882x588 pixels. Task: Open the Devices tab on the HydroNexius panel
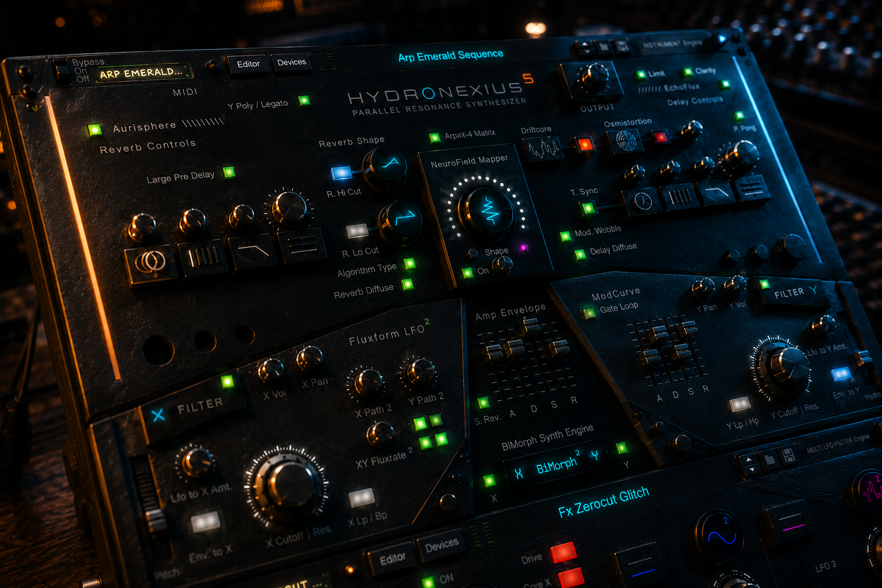(292, 62)
